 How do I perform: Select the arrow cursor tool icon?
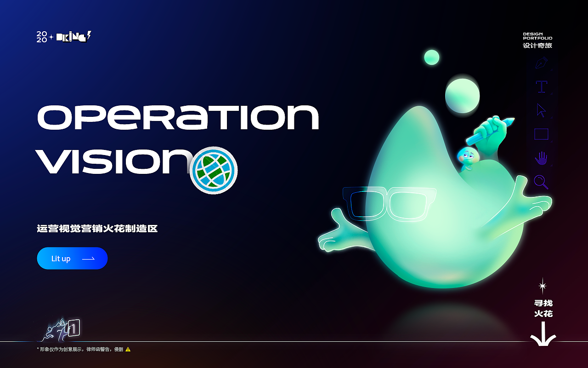point(542,110)
